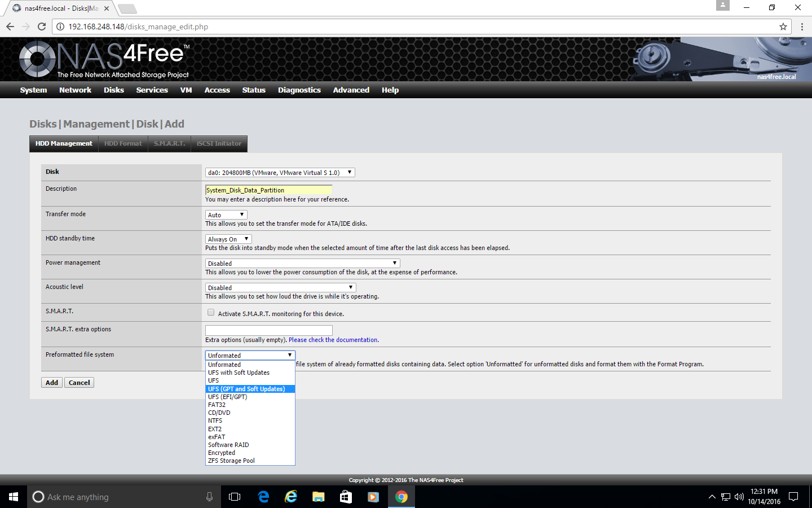Bookmark this page with the star icon
The height and width of the screenshot is (508, 812).
pos(783,27)
